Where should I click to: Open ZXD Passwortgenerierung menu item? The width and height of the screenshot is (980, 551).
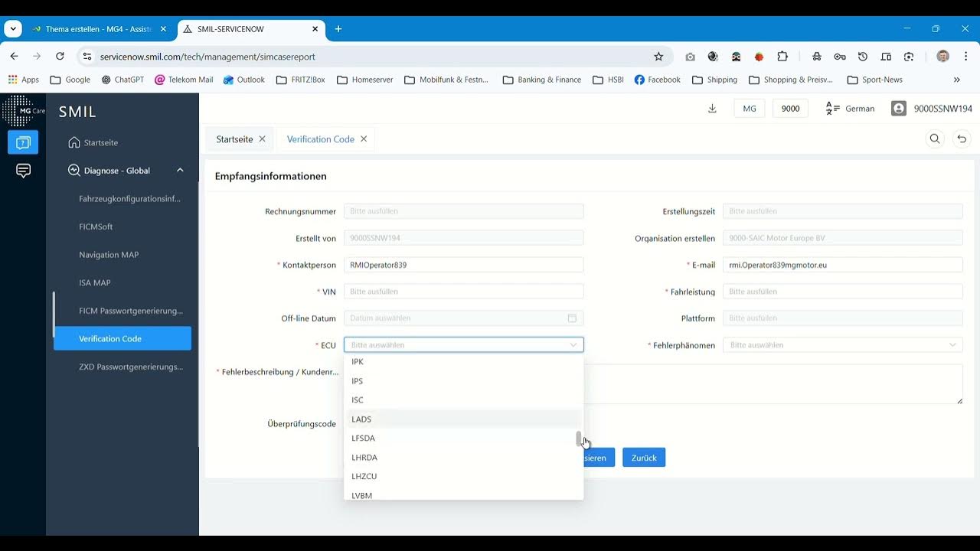point(131,367)
